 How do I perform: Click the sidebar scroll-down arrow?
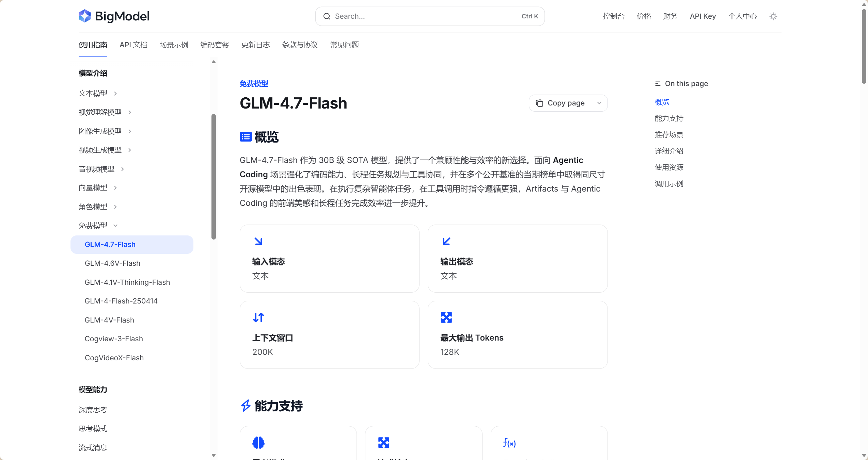pos(214,455)
